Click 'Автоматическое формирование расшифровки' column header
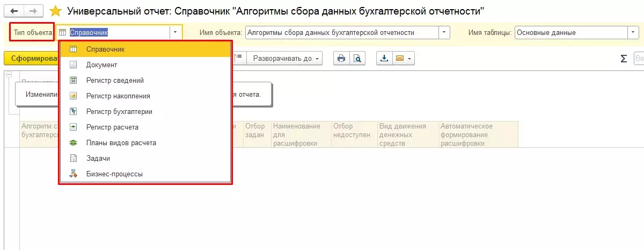The image size is (644, 250). [478, 134]
